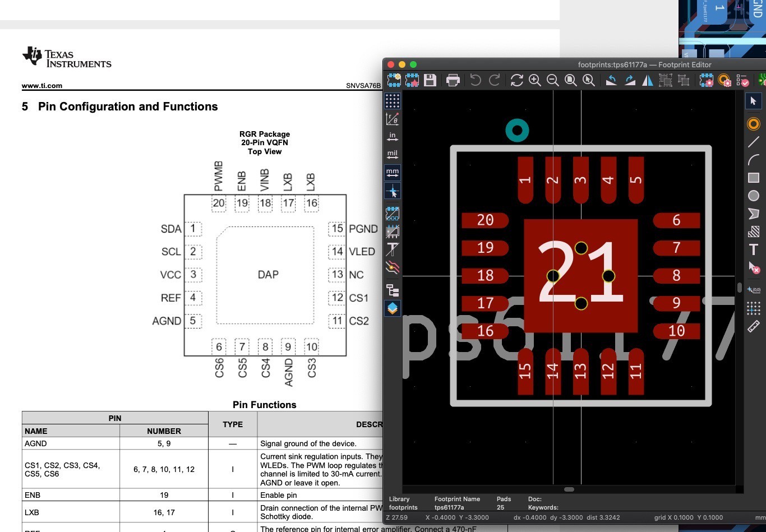The image size is (766, 532).
Task: Ungroup the selected items
Action: pyautogui.click(x=684, y=80)
